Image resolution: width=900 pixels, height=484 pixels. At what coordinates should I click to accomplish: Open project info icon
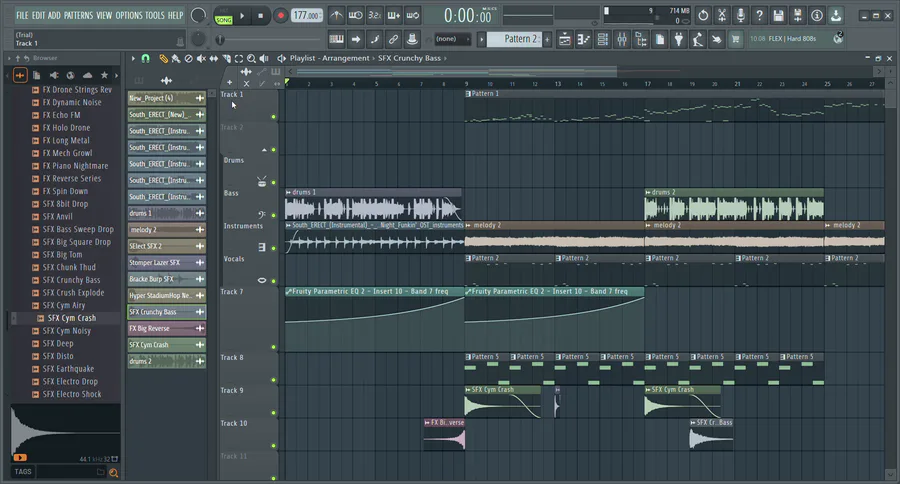pos(816,16)
